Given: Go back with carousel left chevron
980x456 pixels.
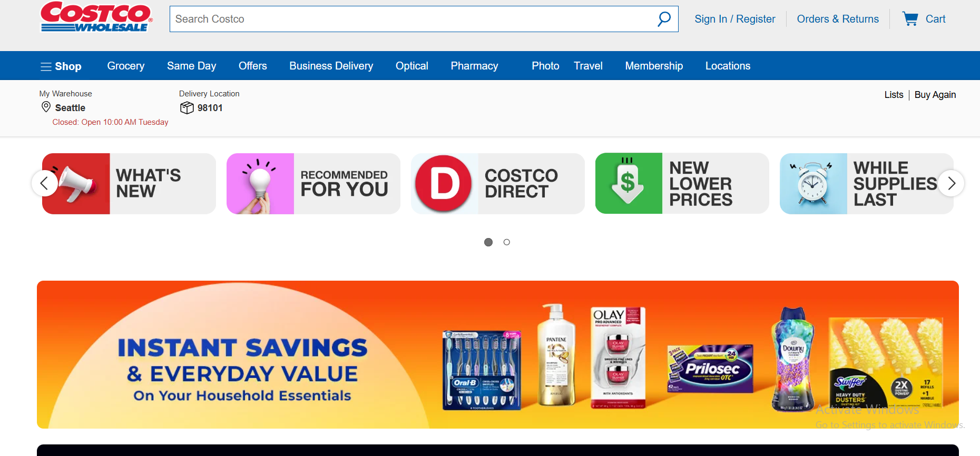Looking at the screenshot, I should click(45, 183).
